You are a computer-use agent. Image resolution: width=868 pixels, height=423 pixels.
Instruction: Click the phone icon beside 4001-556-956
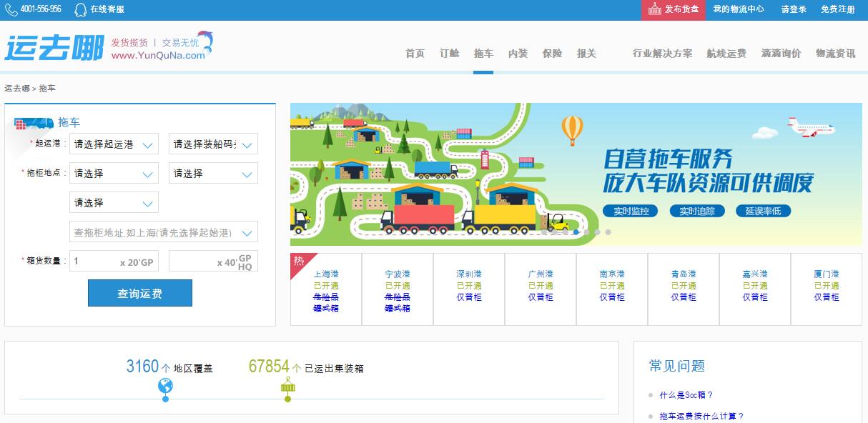11,10
